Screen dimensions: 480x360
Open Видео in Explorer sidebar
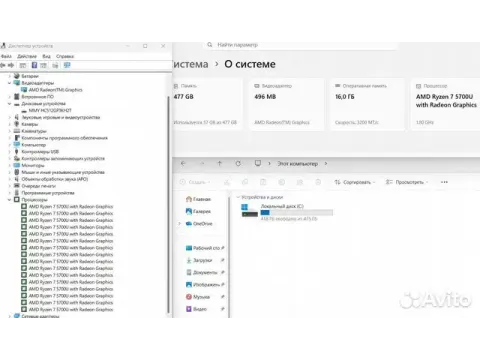(x=196, y=309)
